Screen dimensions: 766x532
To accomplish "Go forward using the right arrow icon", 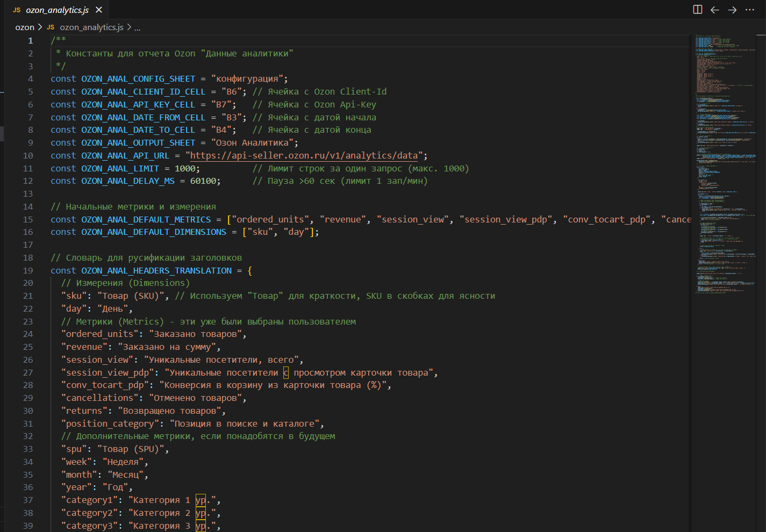I will tap(732, 10).
